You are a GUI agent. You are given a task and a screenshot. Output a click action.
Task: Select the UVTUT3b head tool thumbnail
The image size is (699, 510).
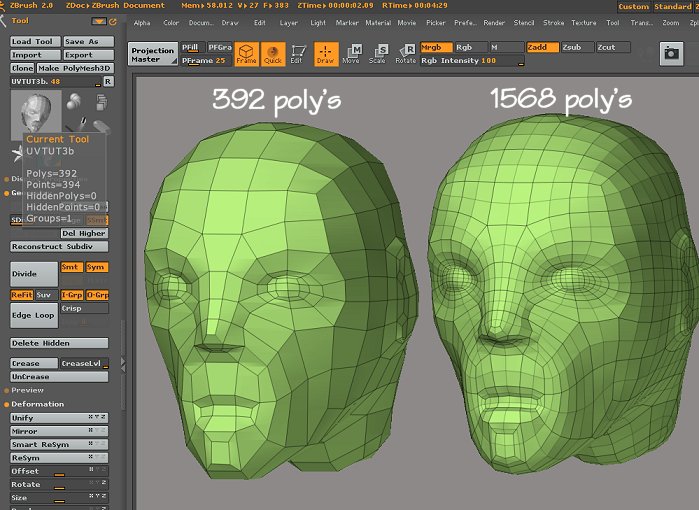(36, 114)
